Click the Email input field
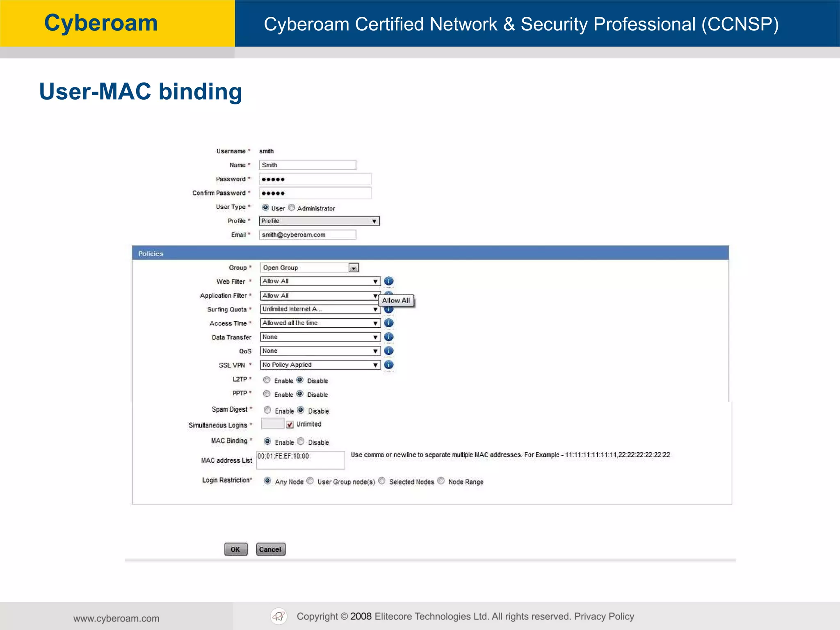The image size is (840, 630). point(308,235)
